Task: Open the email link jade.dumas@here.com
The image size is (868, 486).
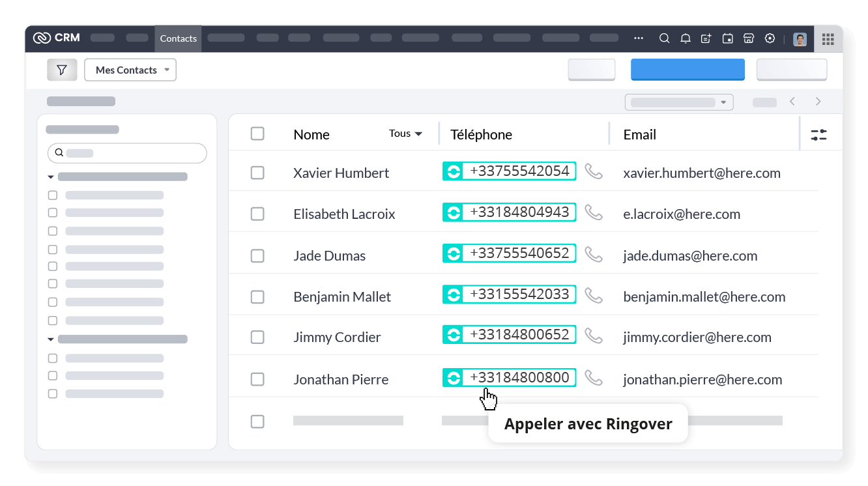Action: [x=690, y=255]
